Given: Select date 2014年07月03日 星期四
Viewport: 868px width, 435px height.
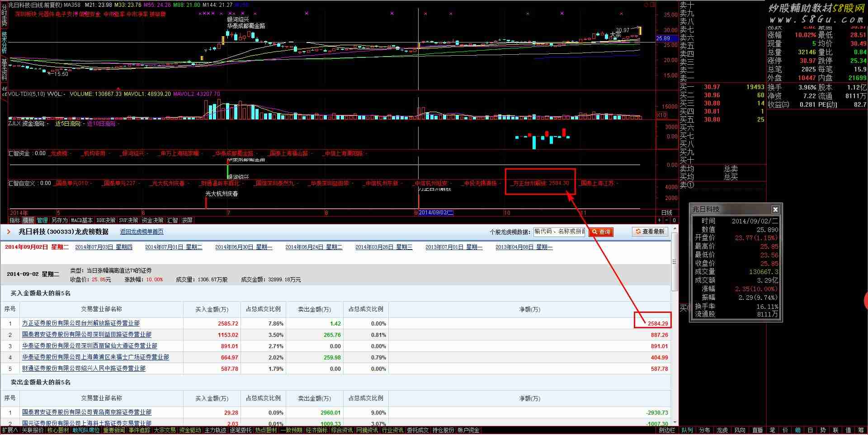Looking at the screenshot, I should pyautogui.click(x=104, y=247).
